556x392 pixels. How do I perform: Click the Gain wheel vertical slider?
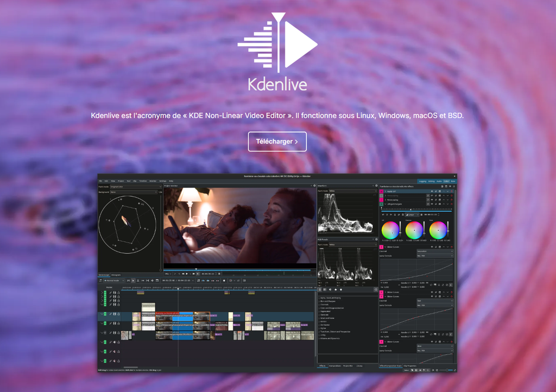448,230
